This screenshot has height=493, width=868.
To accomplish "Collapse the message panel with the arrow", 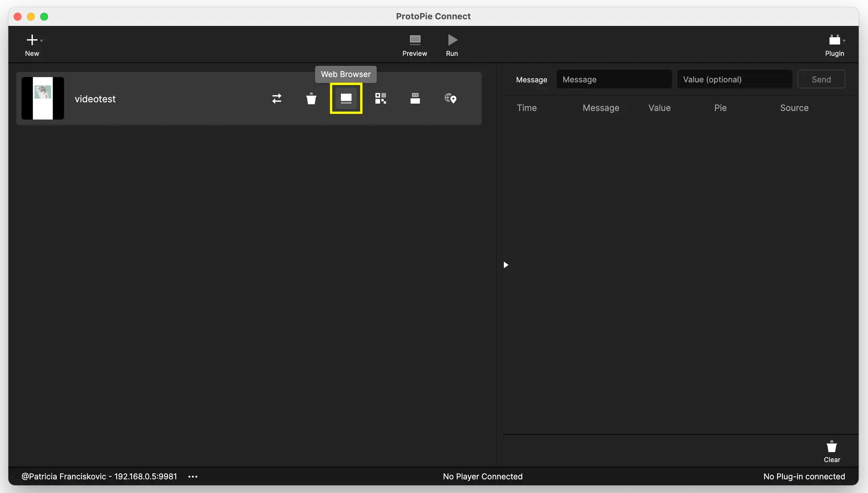I will [x=506, y=265].
